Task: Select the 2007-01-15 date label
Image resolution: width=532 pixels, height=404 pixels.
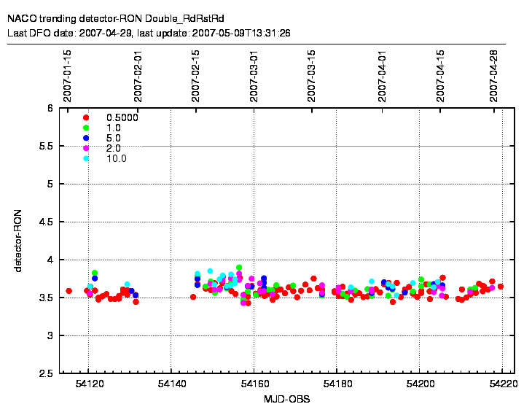Action: pyautogui.click(x=67, y=75)
